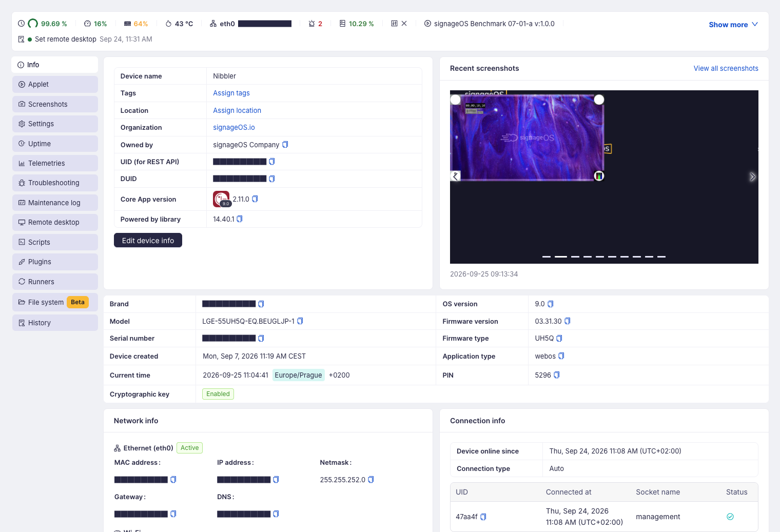This screenshot has width=780, height=532.
Task: Click the Edit device info button
Action: (148, 241)
